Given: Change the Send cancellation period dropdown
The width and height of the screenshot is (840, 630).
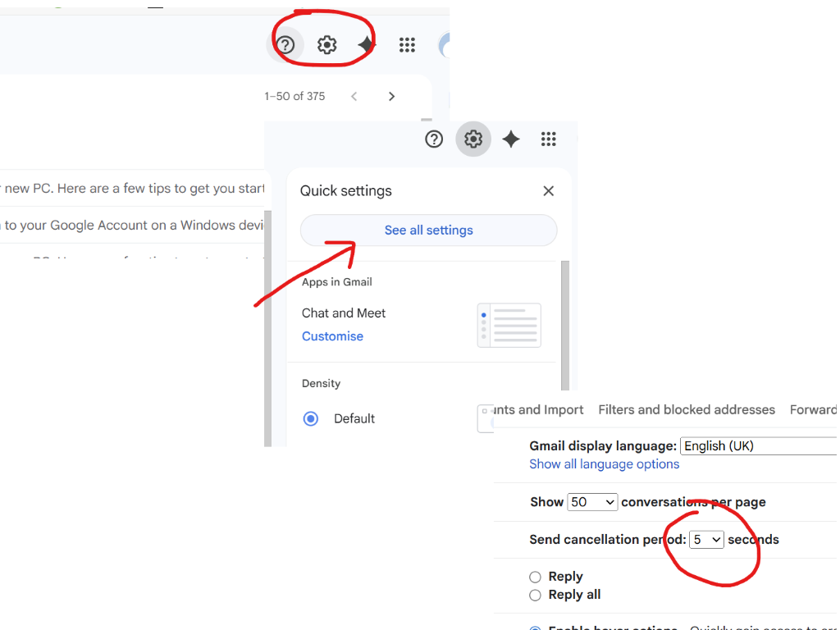Looking at the screenshot, I should [x=706, y=539].
